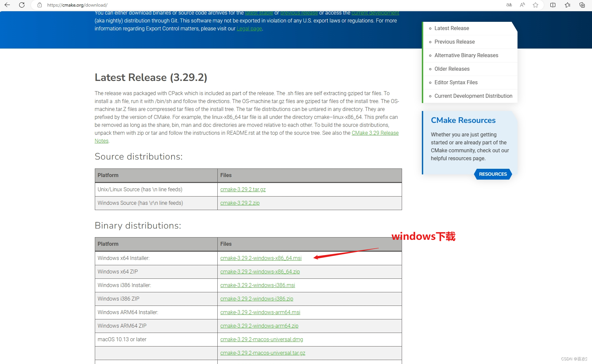Screen dimensions: 592x364
Task: Download cmake-3.29.2-windows-arm64.zip
Action: click(x=259, y=326)
